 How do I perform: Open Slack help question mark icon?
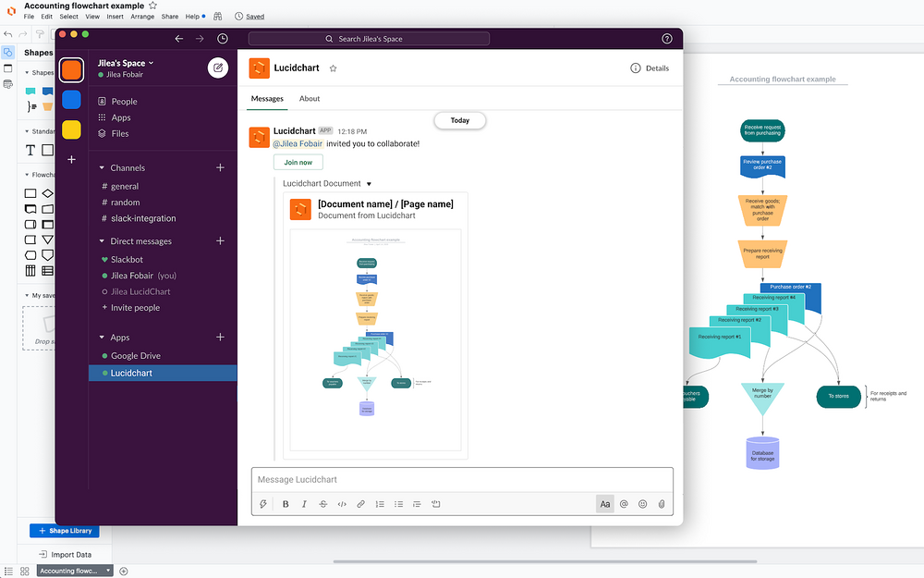tap(667, 38)
